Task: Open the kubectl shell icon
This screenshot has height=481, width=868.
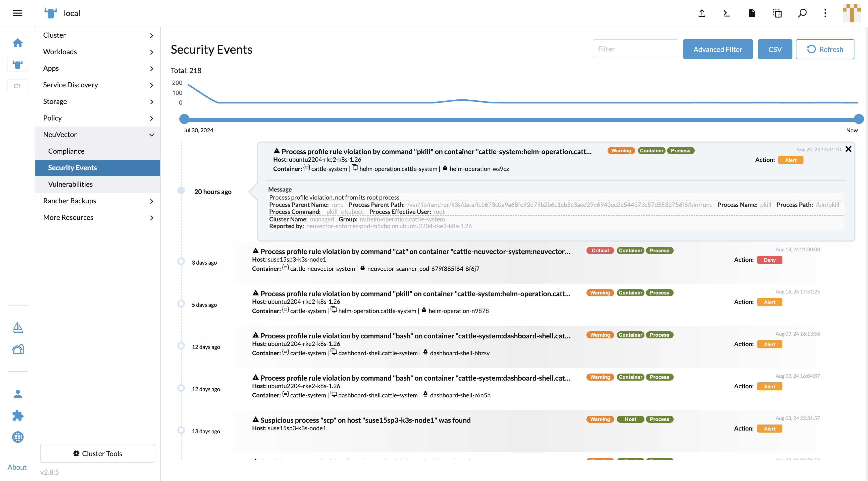Action: pos(727,13)
